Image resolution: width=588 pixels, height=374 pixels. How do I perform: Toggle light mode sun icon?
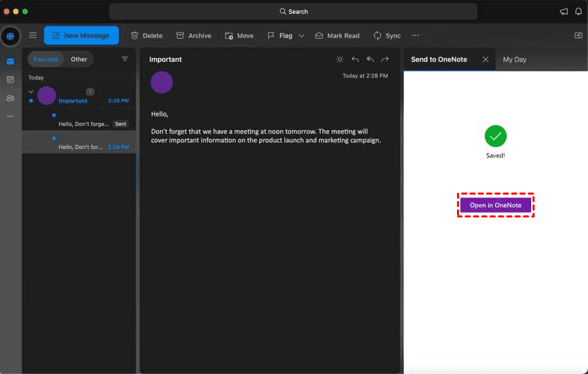[340, 59]
